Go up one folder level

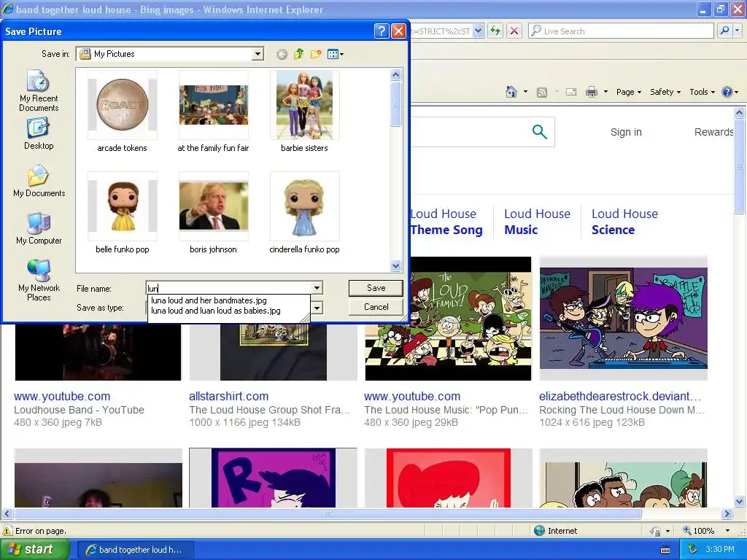coord(298,54)
